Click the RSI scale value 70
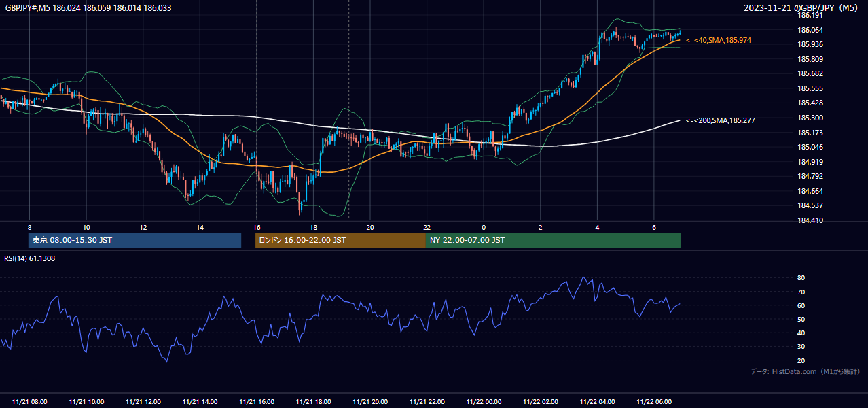 [801, 292]
